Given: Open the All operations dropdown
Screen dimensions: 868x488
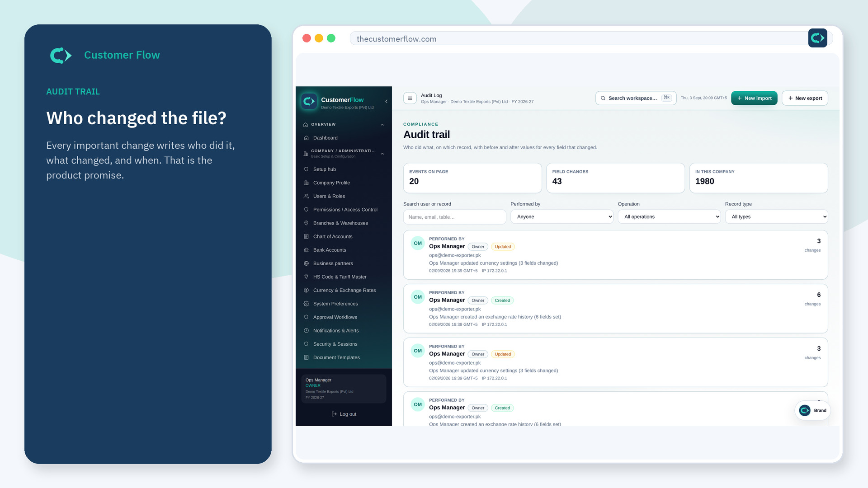Looking at the screenshot, I should pyautogui.click(x=669, y=217).
